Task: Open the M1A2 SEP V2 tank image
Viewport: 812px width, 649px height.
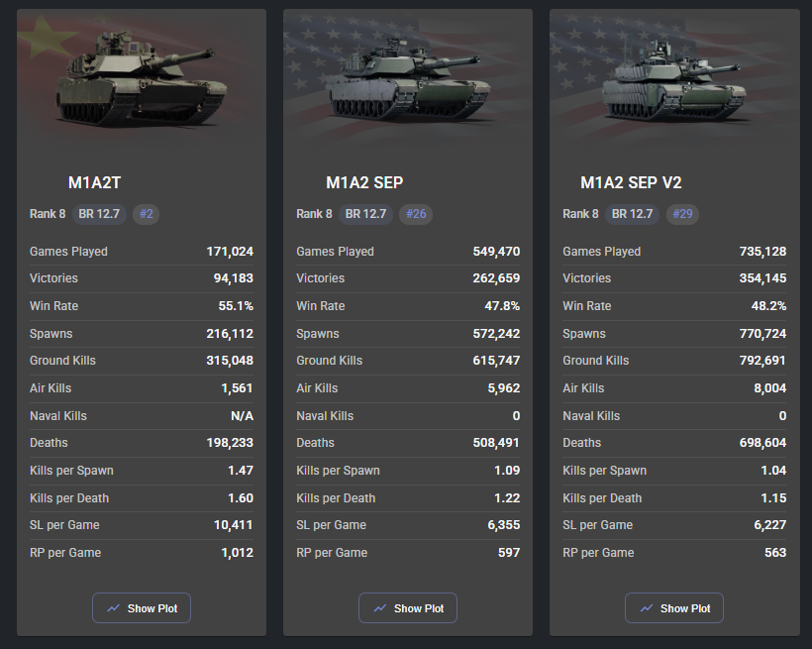Action: [x=674, y=80]
